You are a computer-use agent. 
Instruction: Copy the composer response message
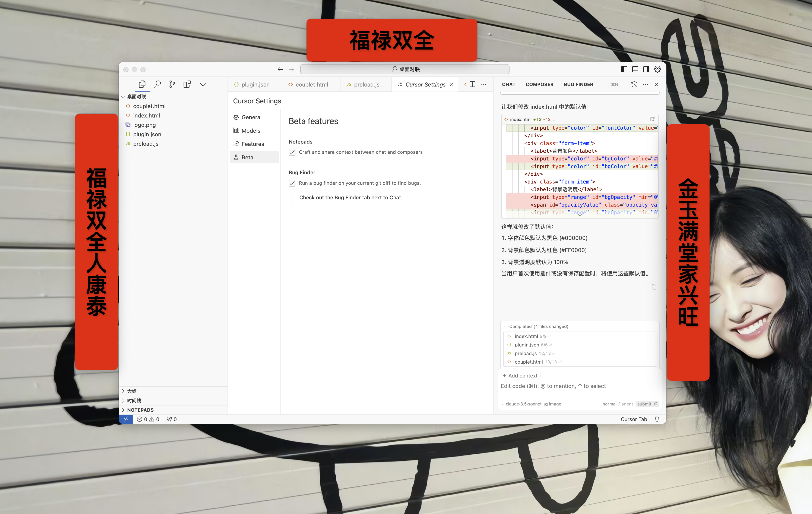coord(654,287)
